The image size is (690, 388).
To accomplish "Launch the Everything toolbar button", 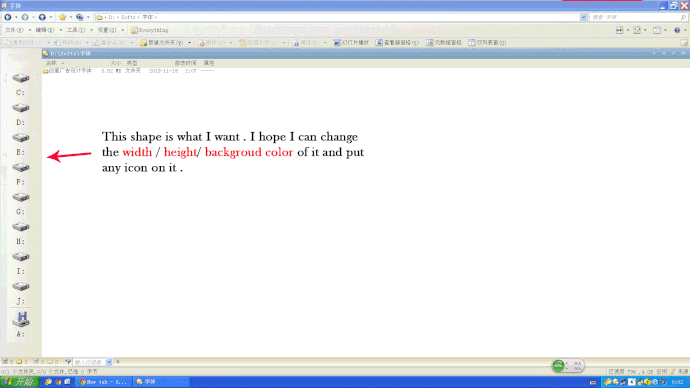I will [150, 30].
